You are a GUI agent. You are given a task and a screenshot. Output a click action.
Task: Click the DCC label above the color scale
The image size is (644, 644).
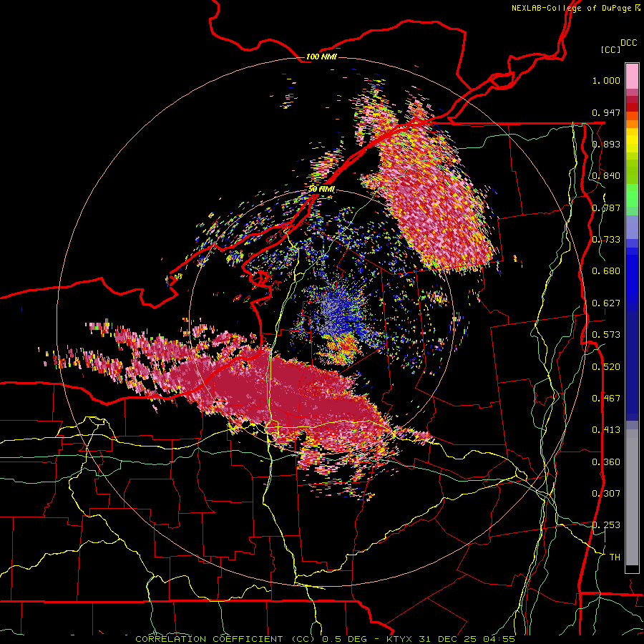(628, 43)
